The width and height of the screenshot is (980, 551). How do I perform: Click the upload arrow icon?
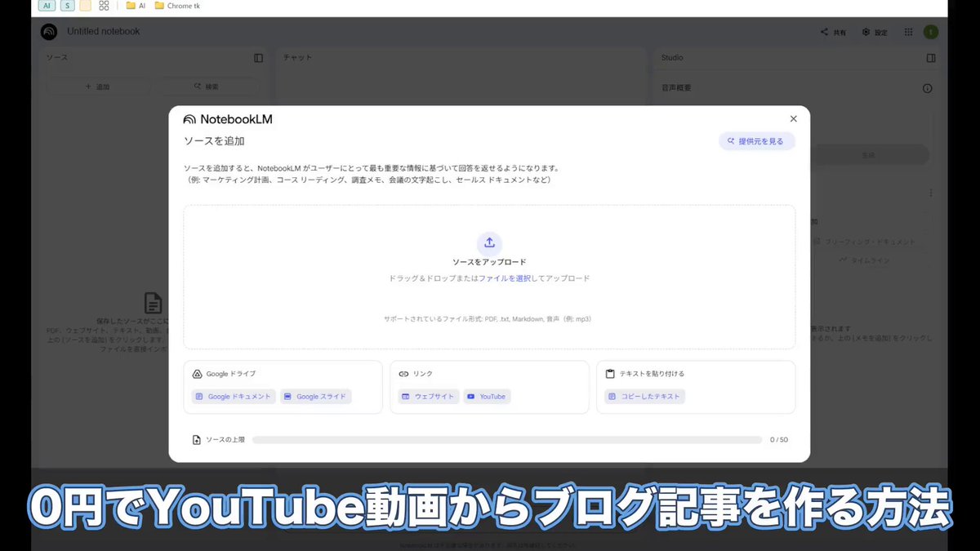489,242
